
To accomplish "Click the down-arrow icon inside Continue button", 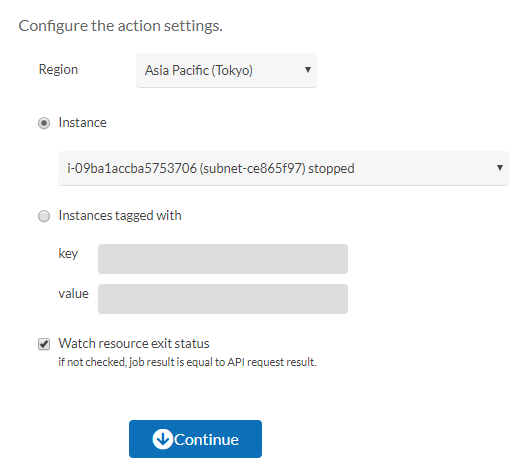I will click(163, 439).
